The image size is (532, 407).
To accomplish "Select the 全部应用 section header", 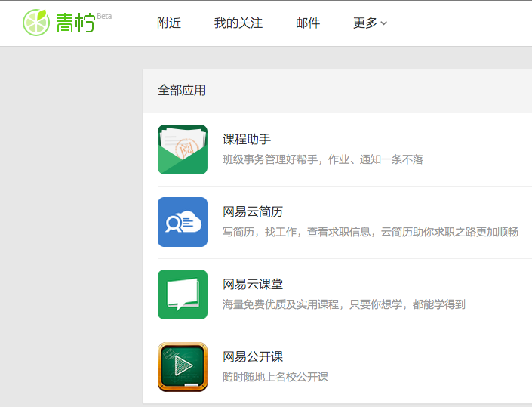I will point(182,91).
